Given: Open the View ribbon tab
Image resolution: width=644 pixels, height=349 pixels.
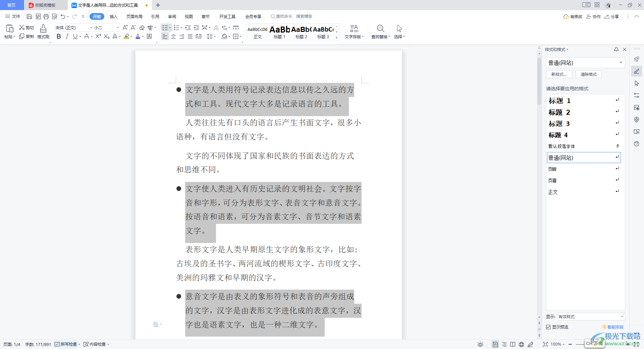Looking at the screenshot, I should (x=189, y=16).
